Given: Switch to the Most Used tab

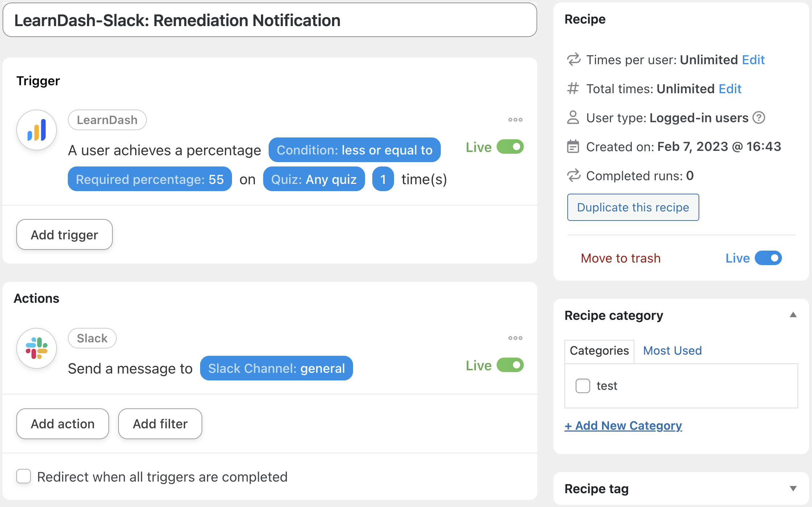Looking at the screenshot, I should coord(672,350).
